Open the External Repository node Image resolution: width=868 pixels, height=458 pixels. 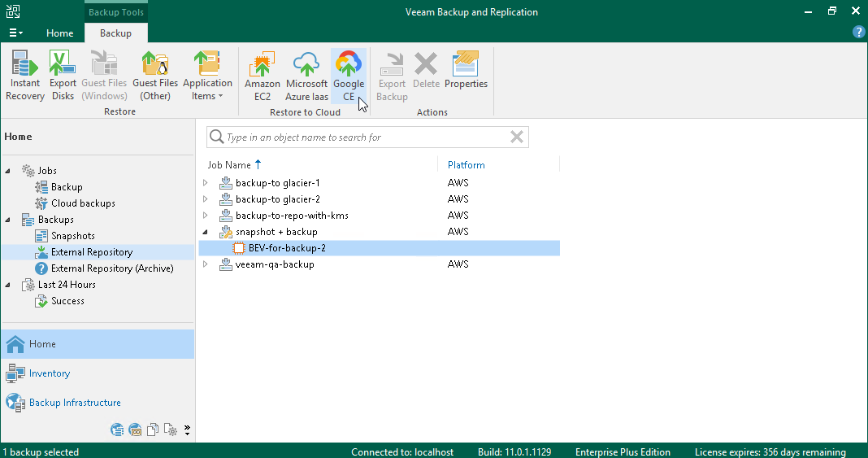(x=91, y=252)
